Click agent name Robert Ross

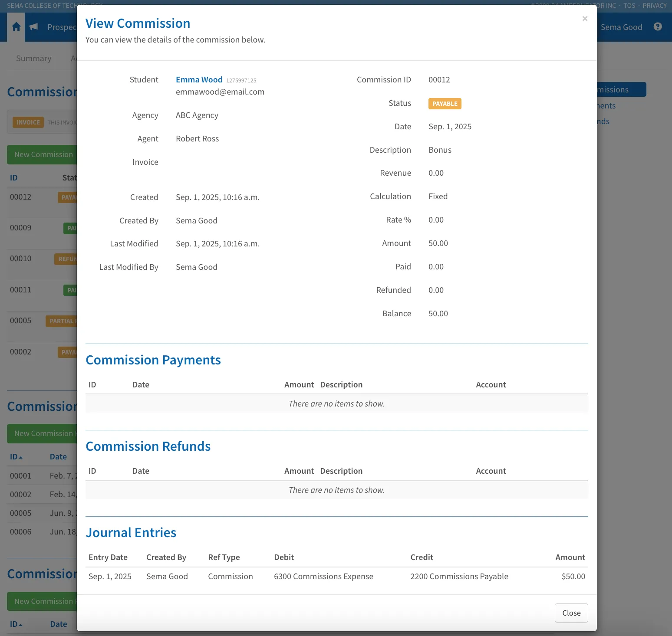[x=198, y=139]
